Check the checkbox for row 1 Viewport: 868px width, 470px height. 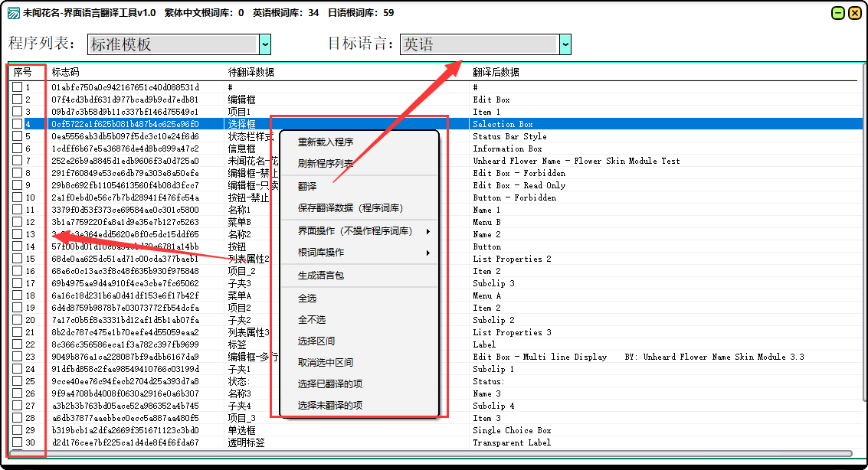tap(17, 87)
